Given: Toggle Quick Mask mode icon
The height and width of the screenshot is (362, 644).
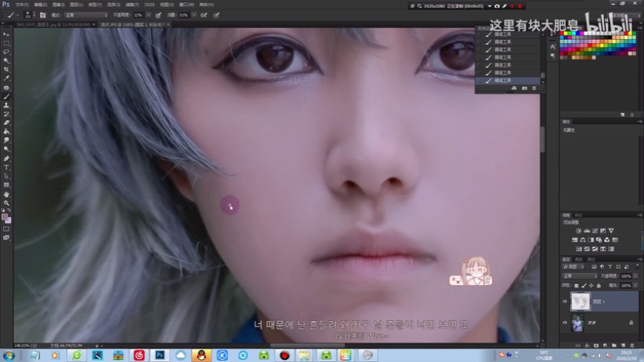Looking at the screenshot, I should (x=6, y=229).
